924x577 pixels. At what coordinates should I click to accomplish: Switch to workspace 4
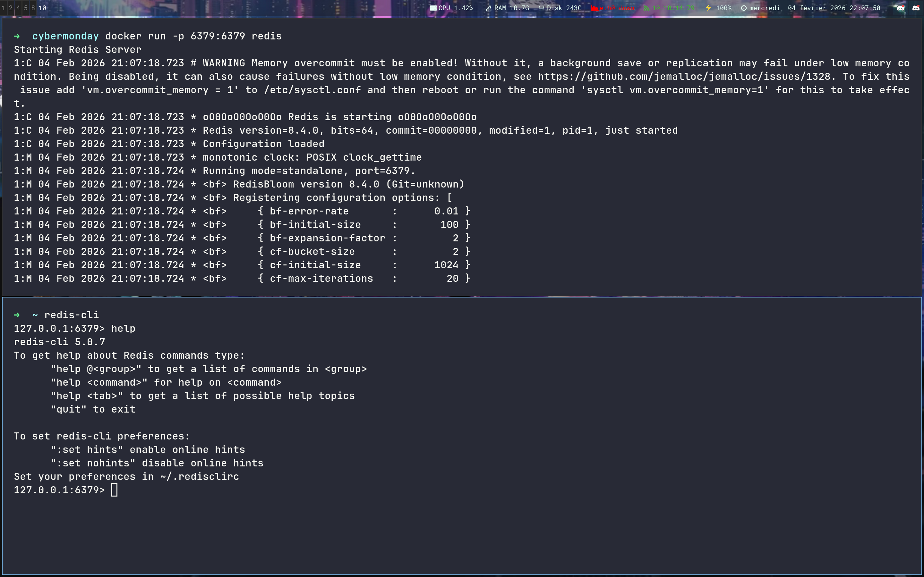click(18, 8)
